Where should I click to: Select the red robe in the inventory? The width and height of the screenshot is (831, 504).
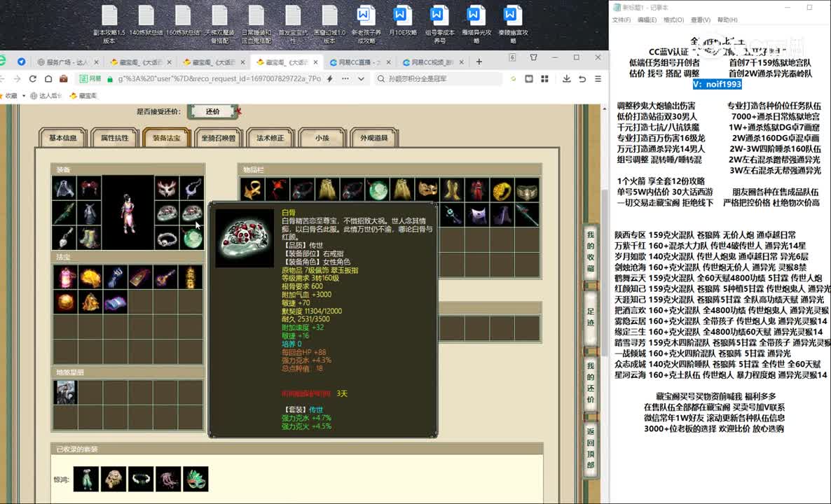coord(476,190)
